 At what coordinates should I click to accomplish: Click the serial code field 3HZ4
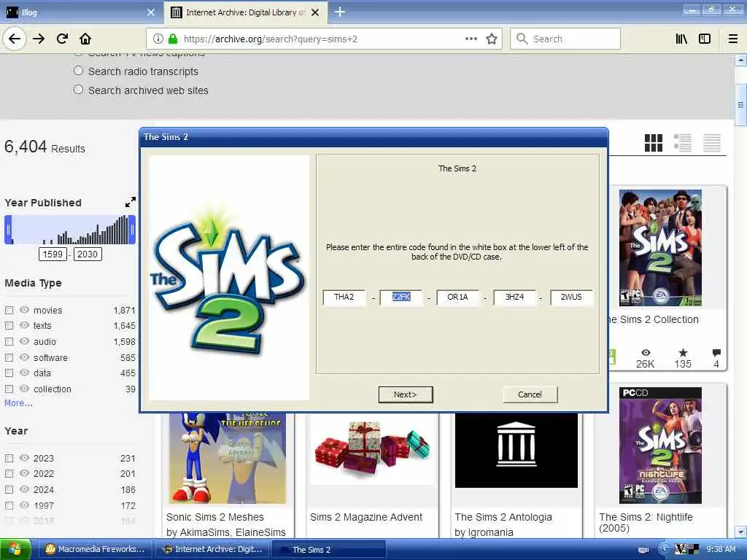click(x=514, y=297)
